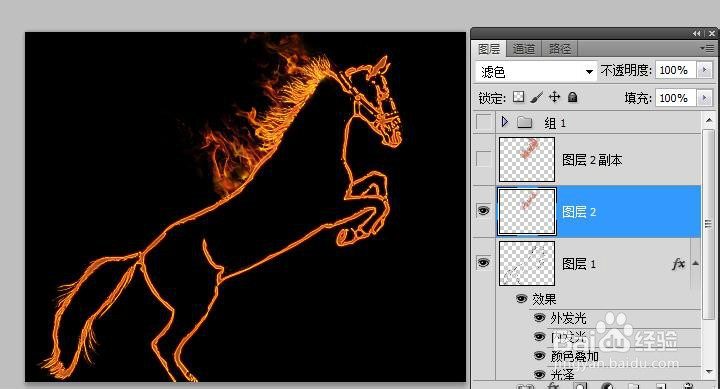Close the layers panel

click(x=712, y=34)
